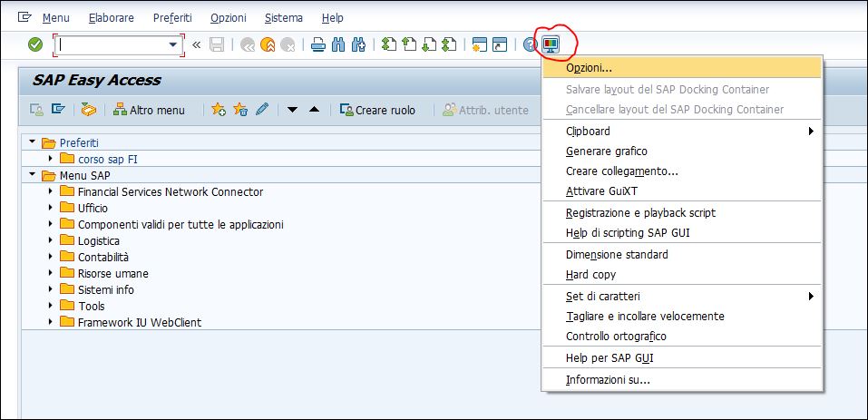This screenshot has height=420, width=868.
Task: Click the Change favorite pencil icon
Action: tap(262, 109)
